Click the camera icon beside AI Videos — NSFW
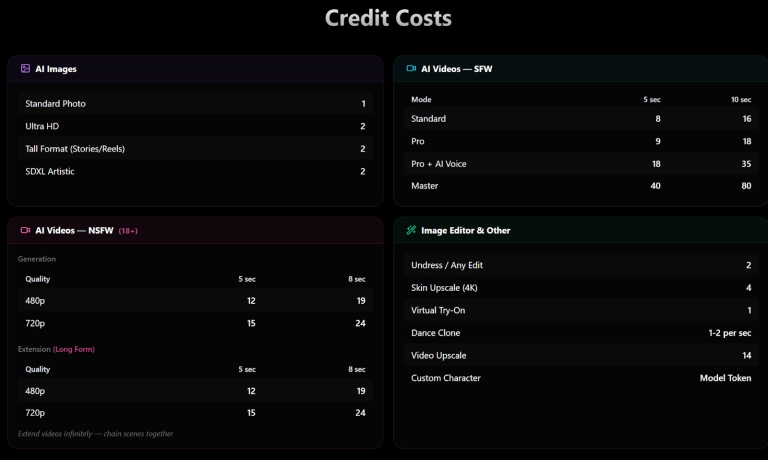This screenshot has width=768, height=460. (x=25, y=230)
